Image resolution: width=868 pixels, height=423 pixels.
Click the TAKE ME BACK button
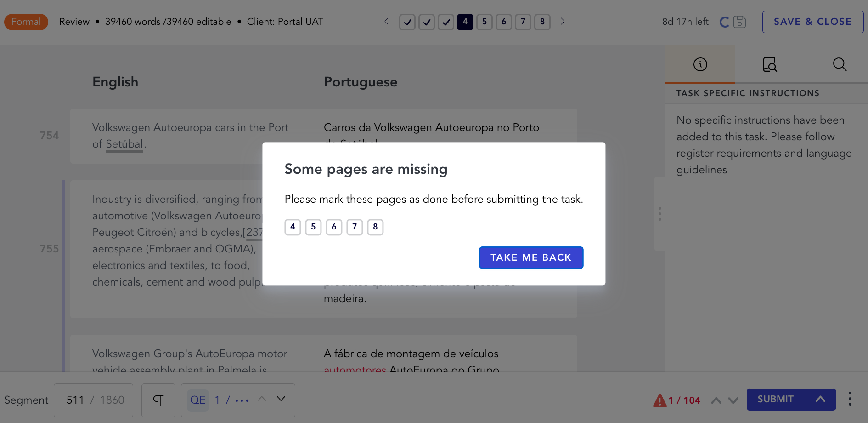(x=531, y=257)
